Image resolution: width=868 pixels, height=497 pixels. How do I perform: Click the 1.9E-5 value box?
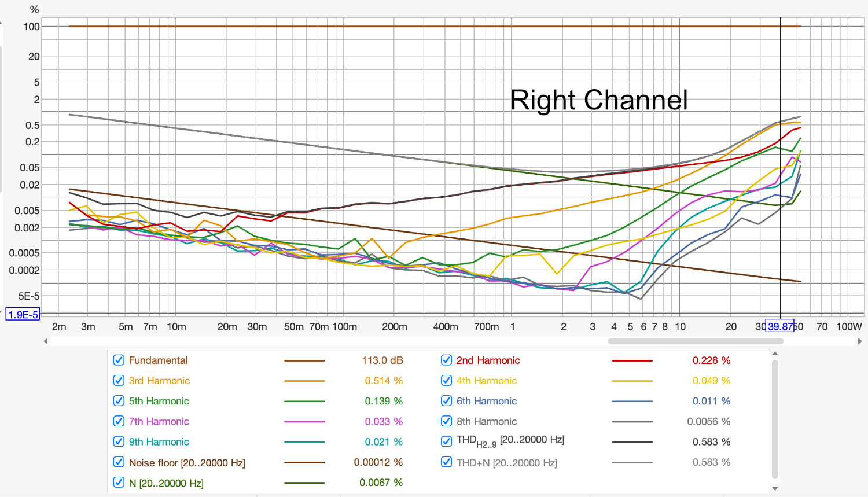23,315
